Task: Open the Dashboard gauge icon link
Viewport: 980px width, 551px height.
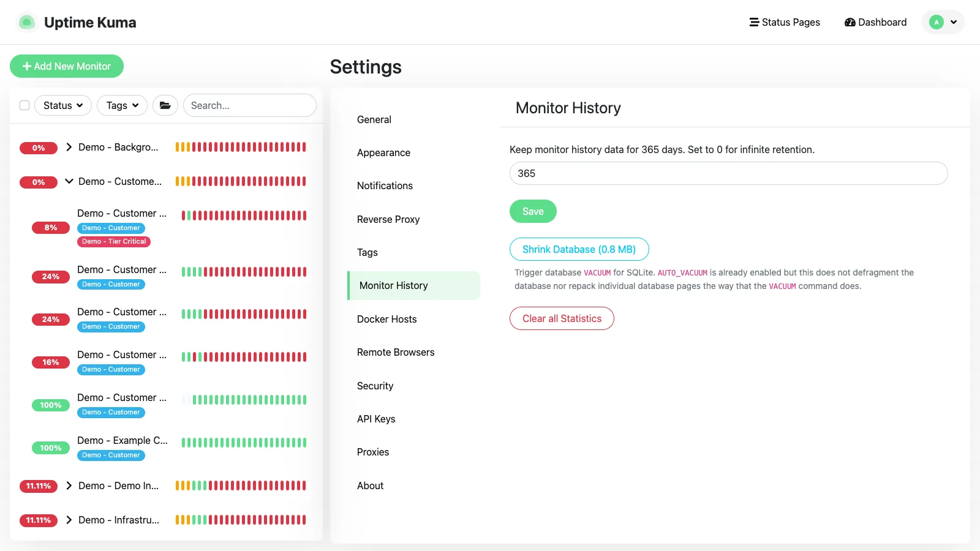Action: click(x=850, y=22)
